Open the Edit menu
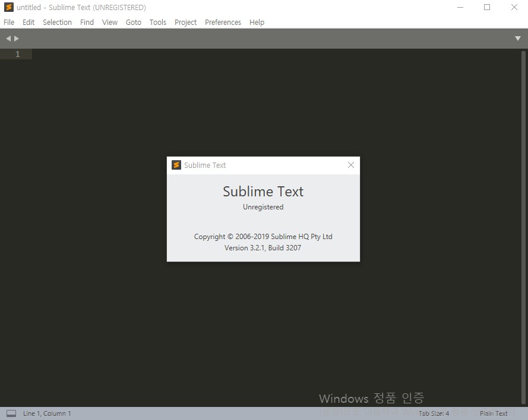This screenshot has height=420, width=528. pyautogui.click(x=29, y=22)
